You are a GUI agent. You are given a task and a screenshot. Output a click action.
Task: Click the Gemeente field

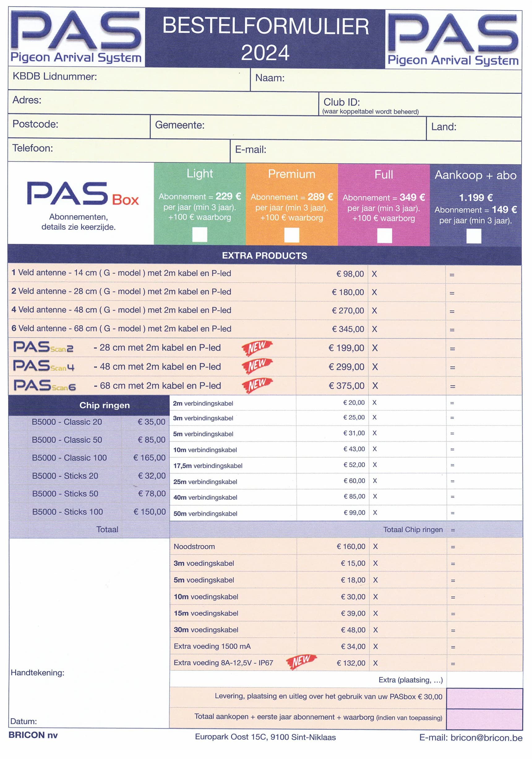[x=288, y=127]
